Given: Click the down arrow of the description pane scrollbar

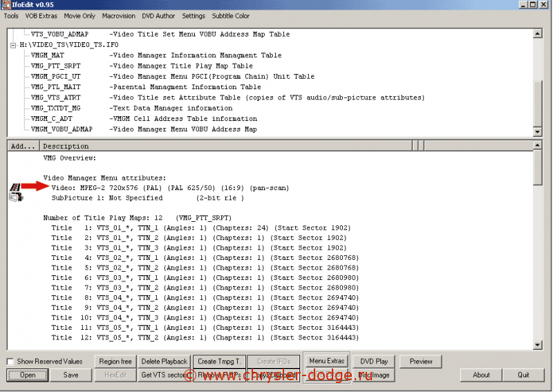Looking at the screenshot, I should 538,345.
